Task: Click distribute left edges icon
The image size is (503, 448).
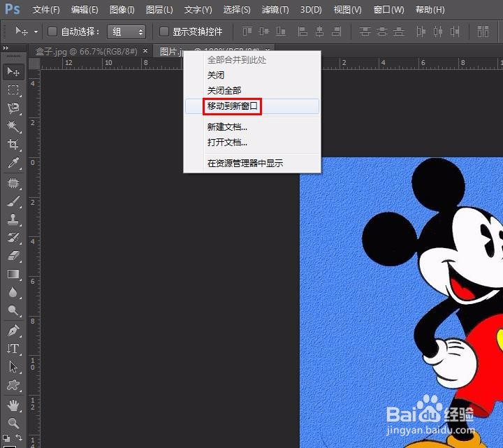Action: click(x=421, y=31)
